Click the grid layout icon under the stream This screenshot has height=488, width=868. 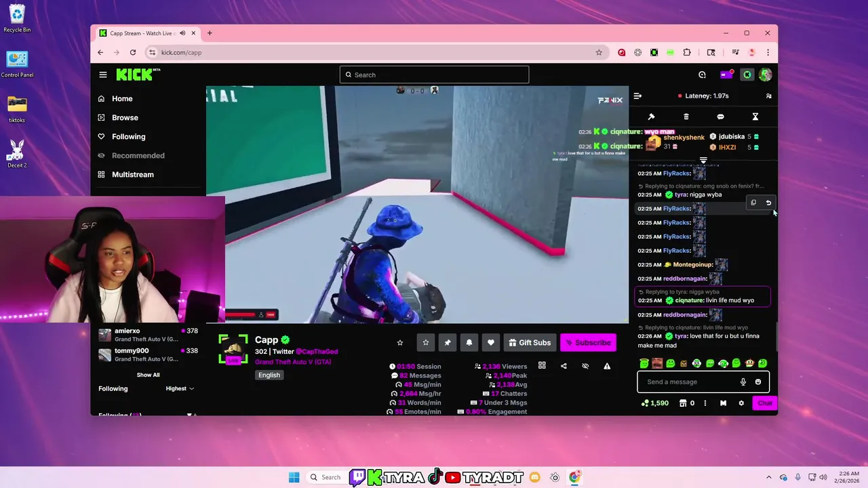pos(542,366)
